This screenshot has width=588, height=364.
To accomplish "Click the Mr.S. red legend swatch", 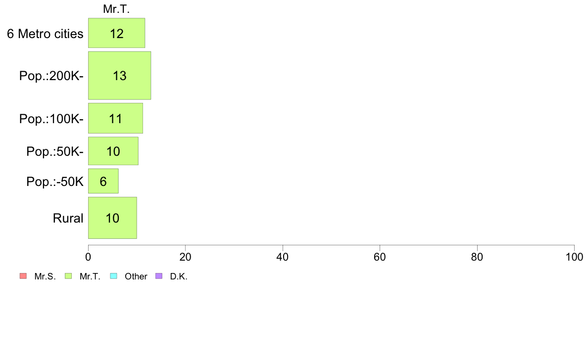I will tap(23, 276).
